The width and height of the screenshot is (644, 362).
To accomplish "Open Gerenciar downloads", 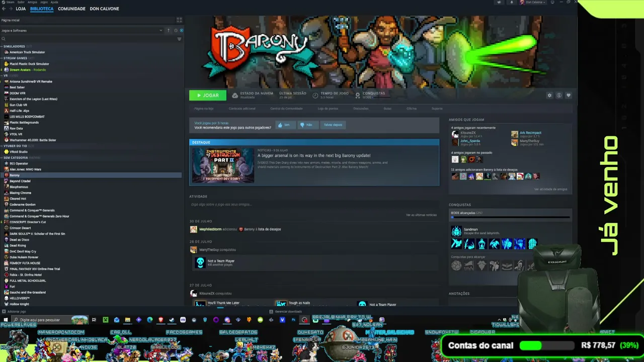I will [x=286, y=312].
